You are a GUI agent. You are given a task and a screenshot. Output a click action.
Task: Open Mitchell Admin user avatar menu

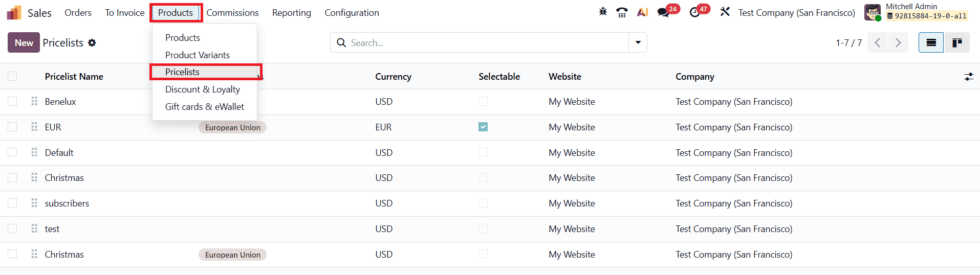pos(873,12)
